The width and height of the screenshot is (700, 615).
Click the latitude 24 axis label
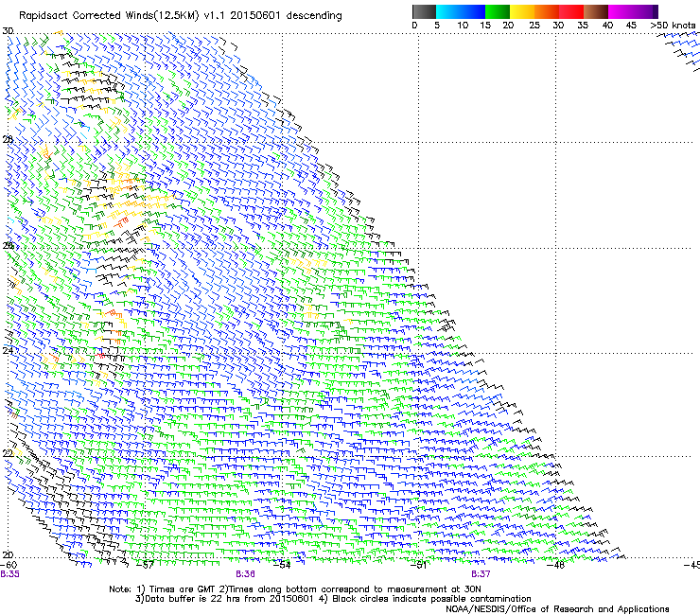8,351
